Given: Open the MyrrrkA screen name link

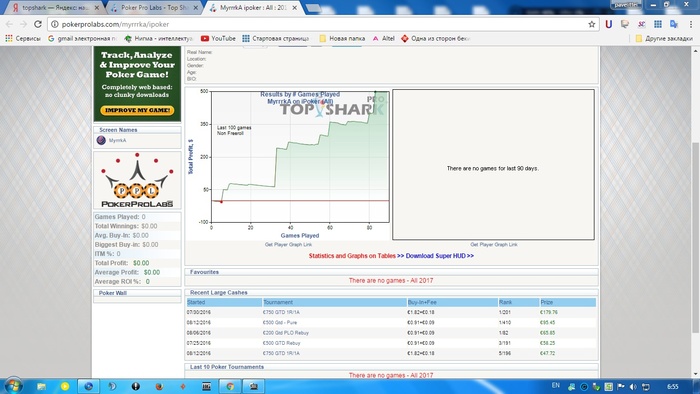Looking at the screenshot, I should tap(117, 140).
